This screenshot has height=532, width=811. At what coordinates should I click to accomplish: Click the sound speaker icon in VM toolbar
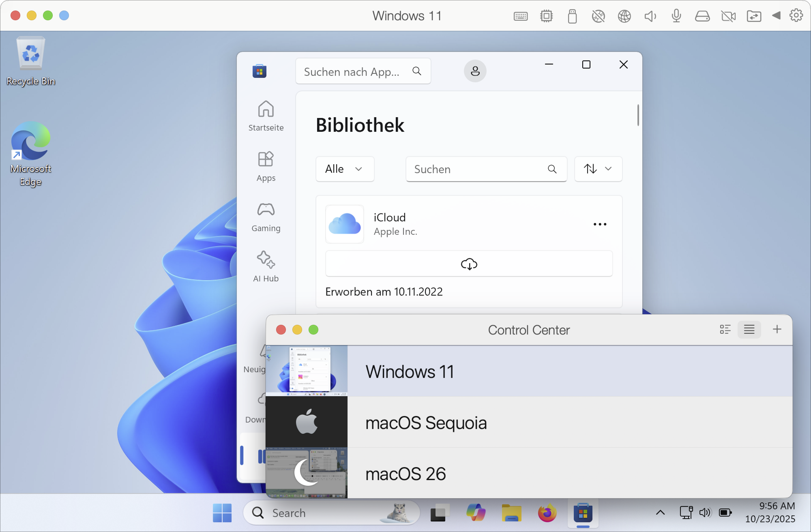[650, 16]
